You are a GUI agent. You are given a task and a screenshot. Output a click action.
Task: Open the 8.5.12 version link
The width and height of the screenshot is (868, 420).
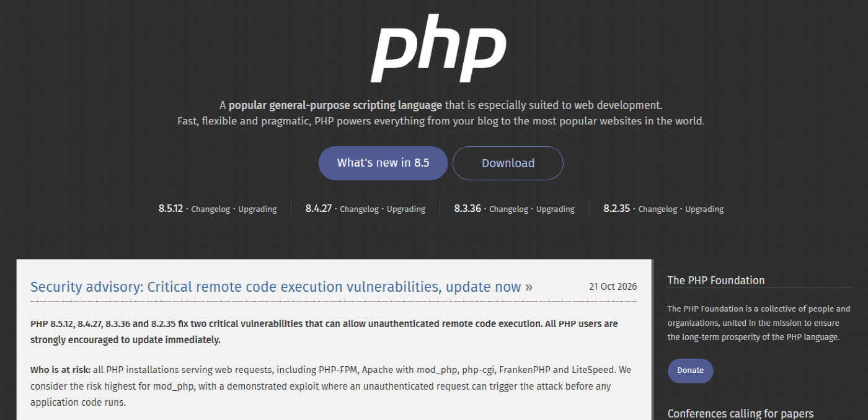pos(170,209)
